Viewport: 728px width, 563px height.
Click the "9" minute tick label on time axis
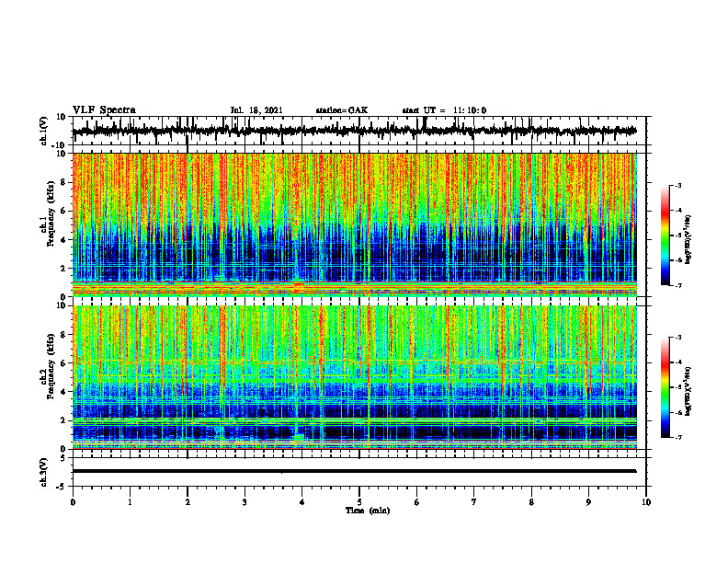pos(588,502)
